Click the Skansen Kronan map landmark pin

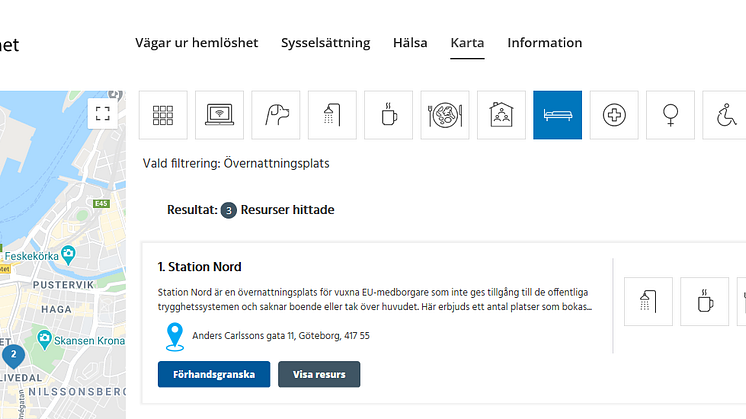tap(44, 340)
